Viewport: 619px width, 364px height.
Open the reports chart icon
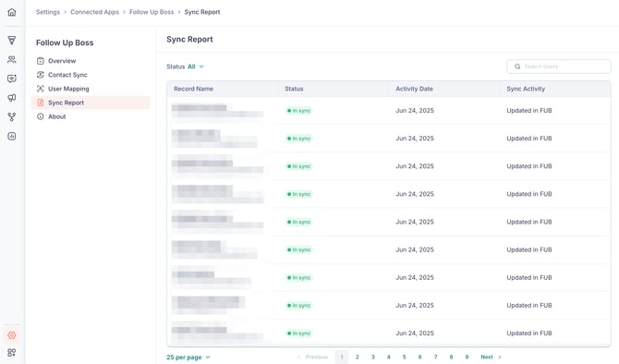tap(12, 136)
